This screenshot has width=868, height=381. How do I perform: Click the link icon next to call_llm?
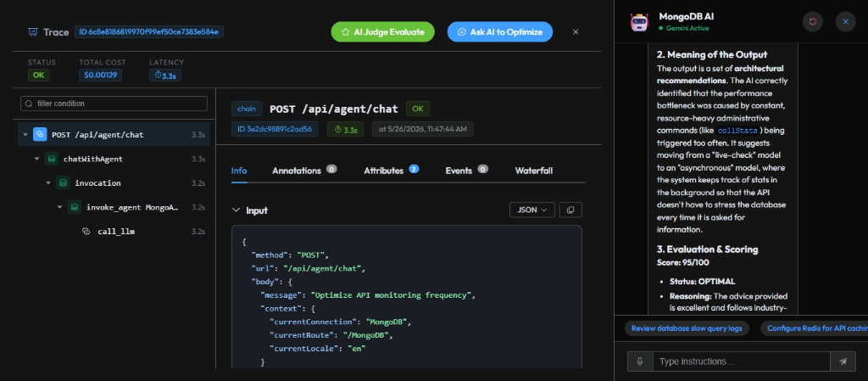86,232
